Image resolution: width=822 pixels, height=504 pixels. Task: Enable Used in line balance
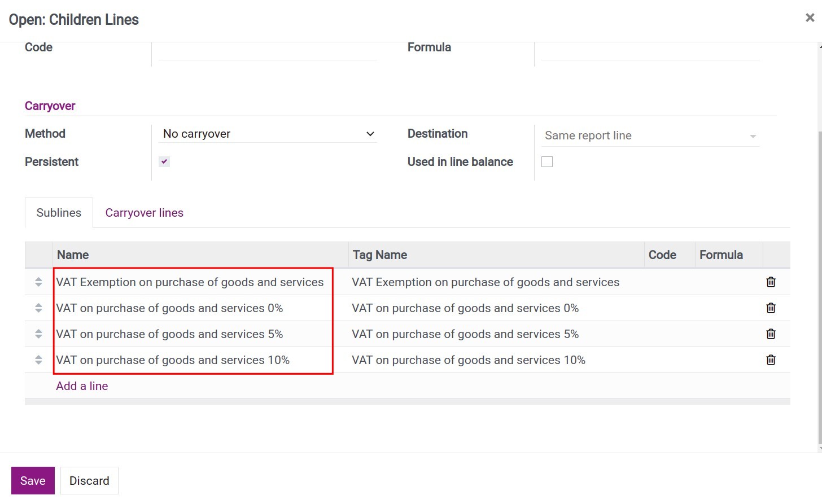point(546,161)
